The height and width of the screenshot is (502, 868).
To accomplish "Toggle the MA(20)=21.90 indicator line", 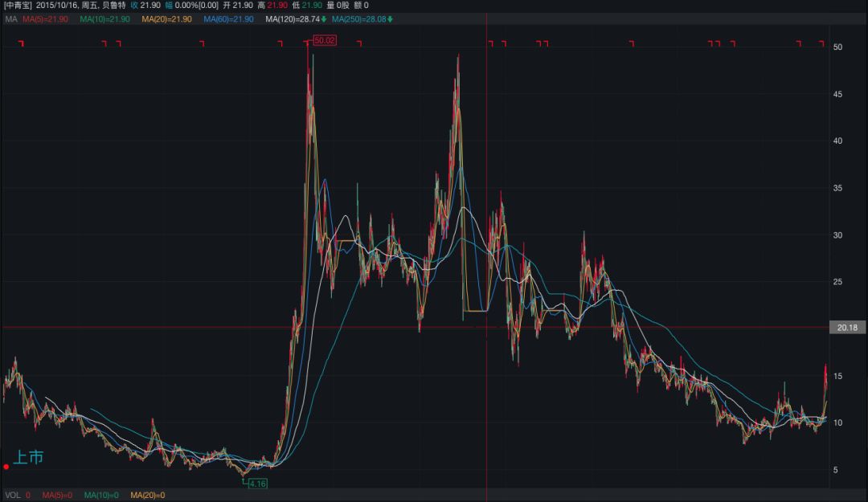I will 166,19.
